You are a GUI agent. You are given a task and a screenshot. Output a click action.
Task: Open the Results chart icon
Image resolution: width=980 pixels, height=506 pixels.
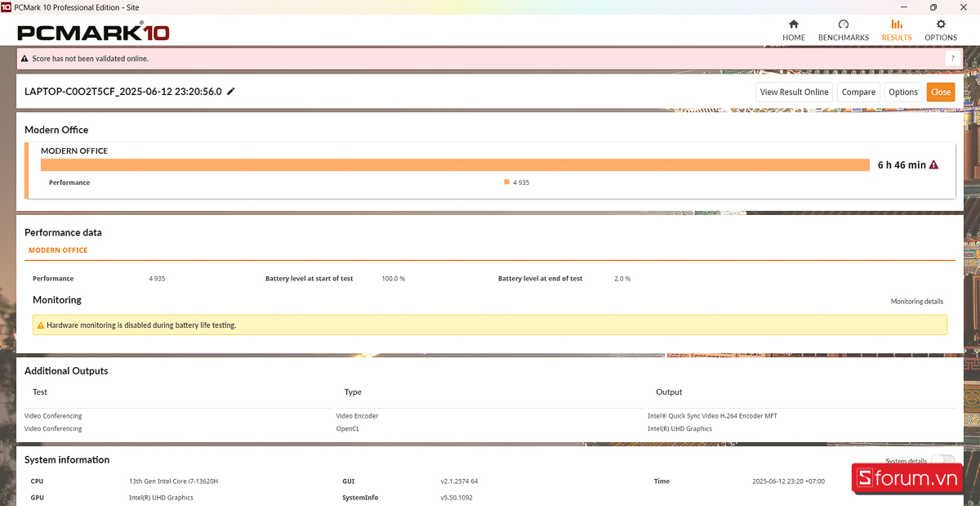(x=897, y=25)
